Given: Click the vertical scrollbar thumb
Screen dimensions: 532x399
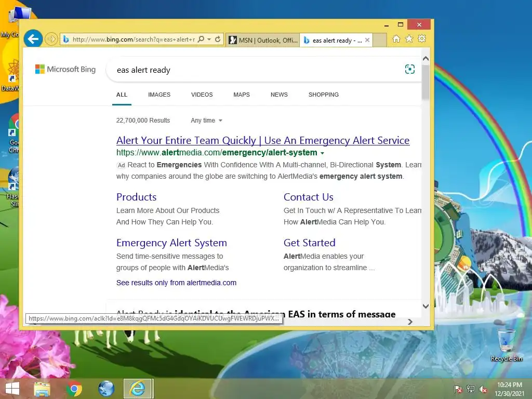Looking at the screenshot, I should (426, 82).
